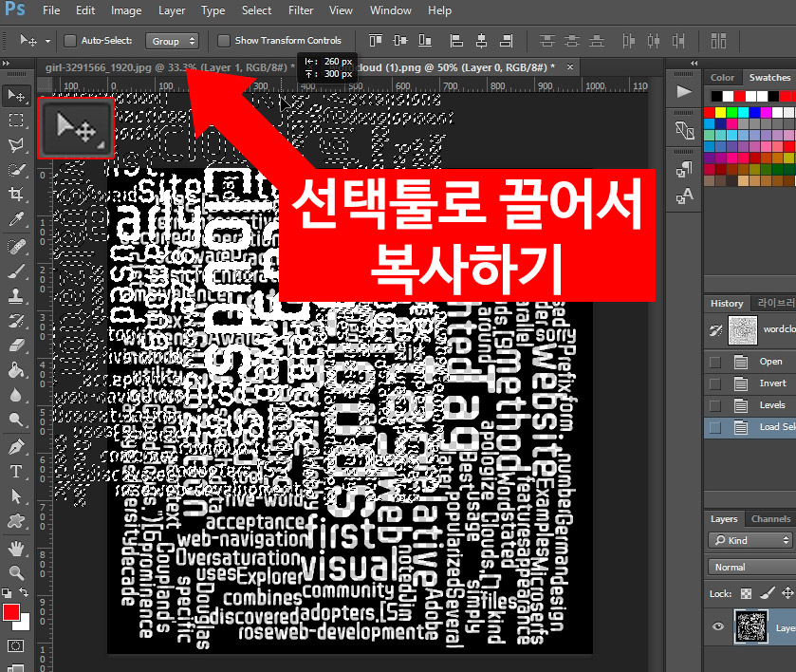The height and width of the screenshot is (672, 796).
Task: Open the Group dropdown in options bar
Action: pos(172,41)
